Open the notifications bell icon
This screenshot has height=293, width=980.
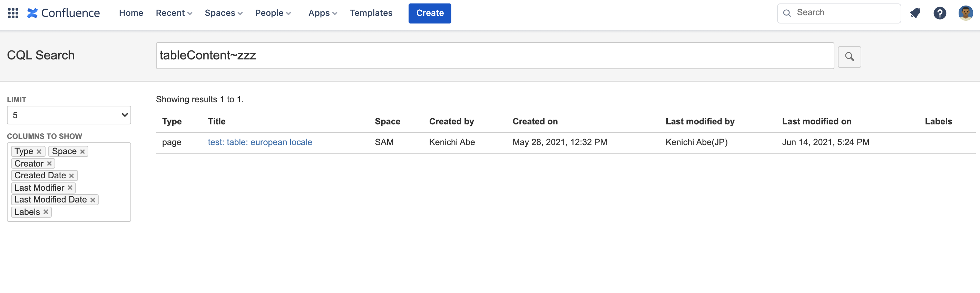click(x=915, y=13)
